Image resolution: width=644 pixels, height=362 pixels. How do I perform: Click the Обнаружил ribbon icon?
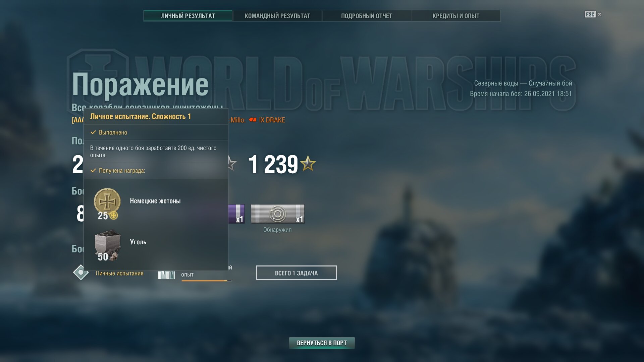(278, 214)
